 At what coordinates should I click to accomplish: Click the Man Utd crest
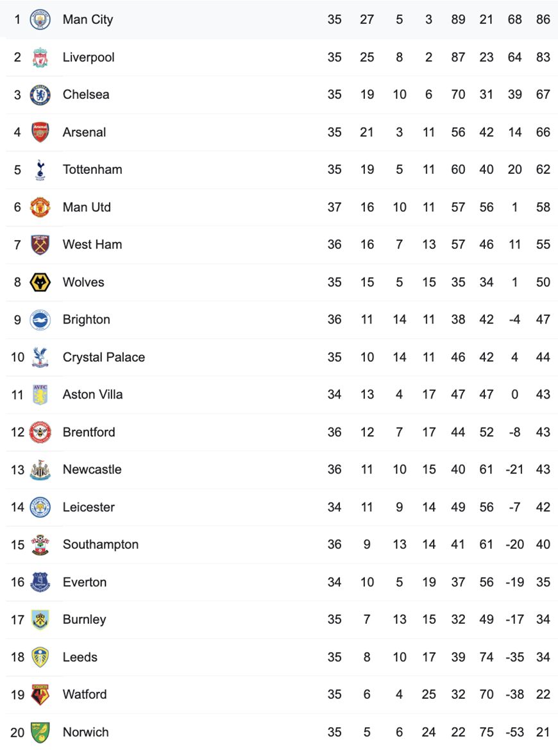click(x=40, y=207)
